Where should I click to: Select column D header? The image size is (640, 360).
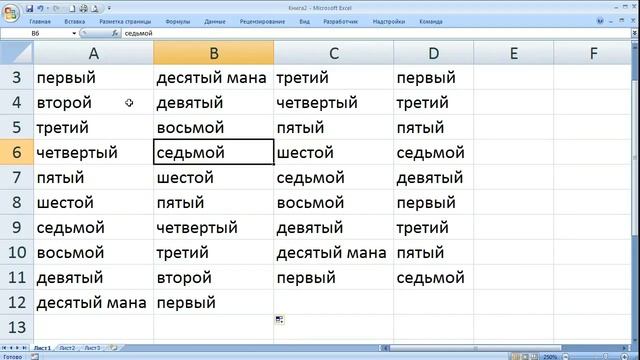tap(433, 53)
